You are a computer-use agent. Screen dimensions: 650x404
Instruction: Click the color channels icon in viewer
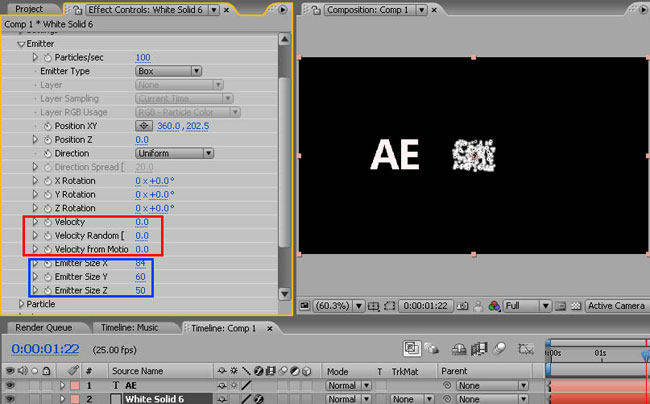click(494, 306)
